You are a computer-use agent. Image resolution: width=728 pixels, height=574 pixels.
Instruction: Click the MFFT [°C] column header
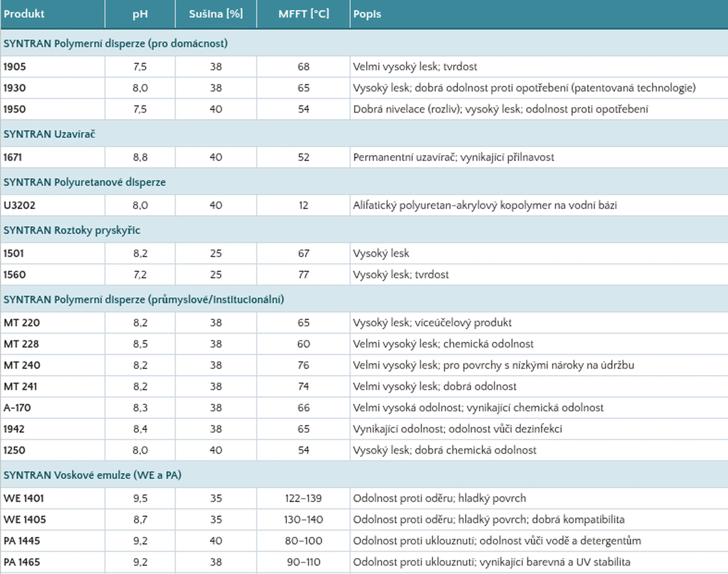click(304, 14)
